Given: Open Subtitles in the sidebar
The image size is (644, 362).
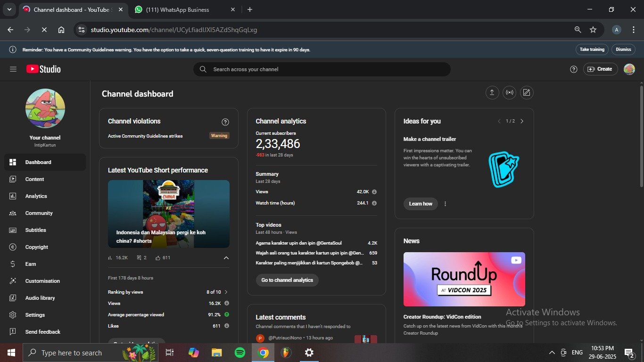Looking at the screenshot, I should [x=45, y=230].
